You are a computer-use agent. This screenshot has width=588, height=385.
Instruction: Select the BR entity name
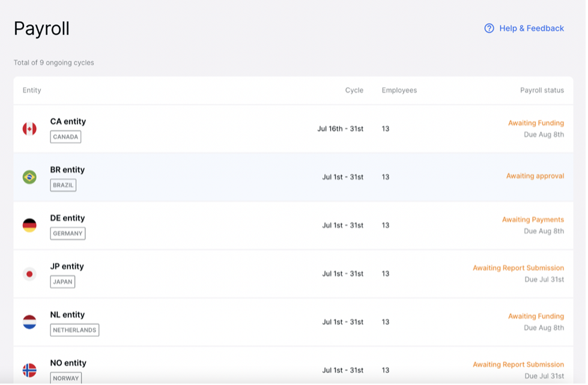point(67,170)
